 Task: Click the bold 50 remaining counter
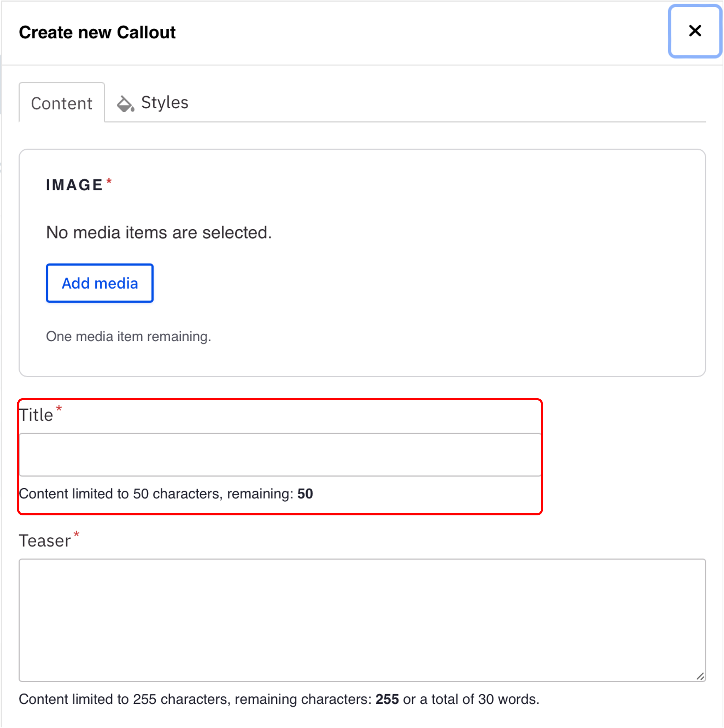click(305, 494)
